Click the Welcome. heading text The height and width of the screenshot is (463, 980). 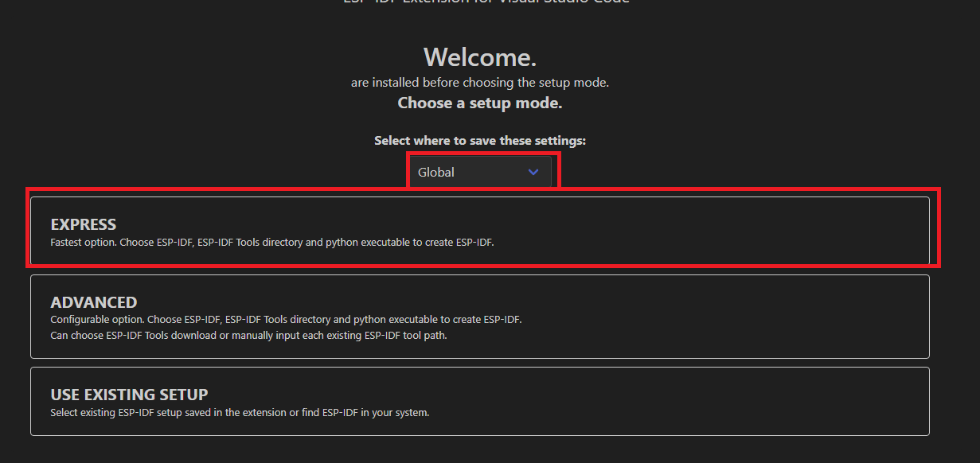(480, 57)
